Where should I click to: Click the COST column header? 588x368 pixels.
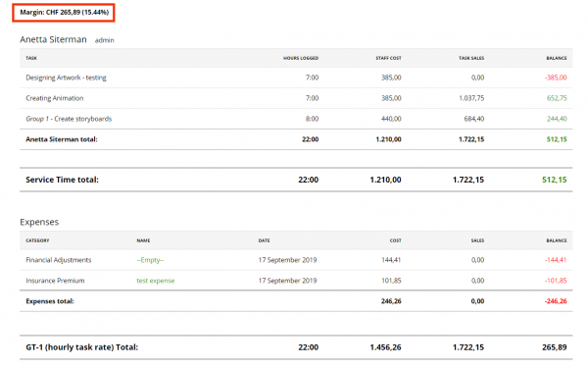[x=395, y=240]
